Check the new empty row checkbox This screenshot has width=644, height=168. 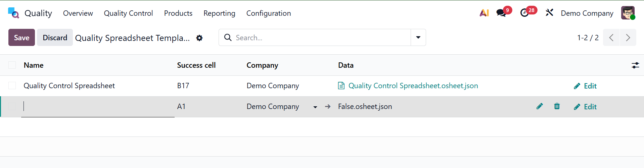(12, 106)
